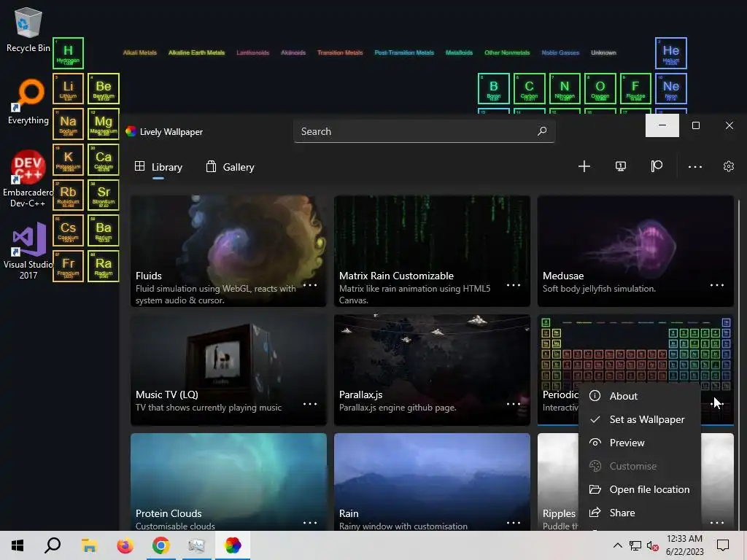Open the Windows Start menu
747x560 pixels.
18,545
